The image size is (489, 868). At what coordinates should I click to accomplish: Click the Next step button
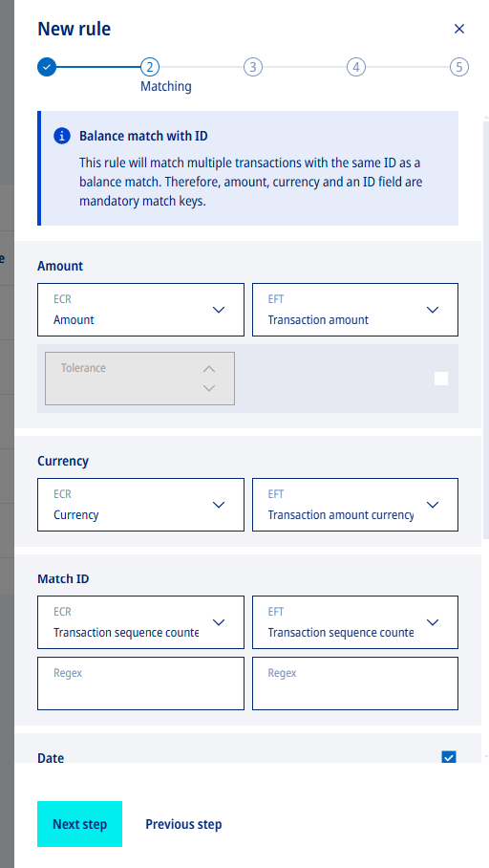pyautogui.click(x=79, y=824)
